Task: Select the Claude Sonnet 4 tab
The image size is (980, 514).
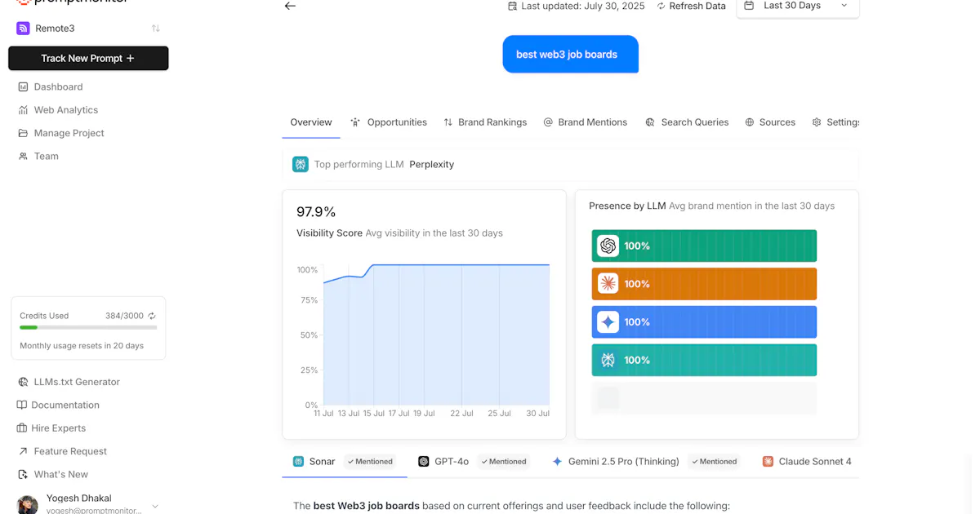Action: pos(807,462)
